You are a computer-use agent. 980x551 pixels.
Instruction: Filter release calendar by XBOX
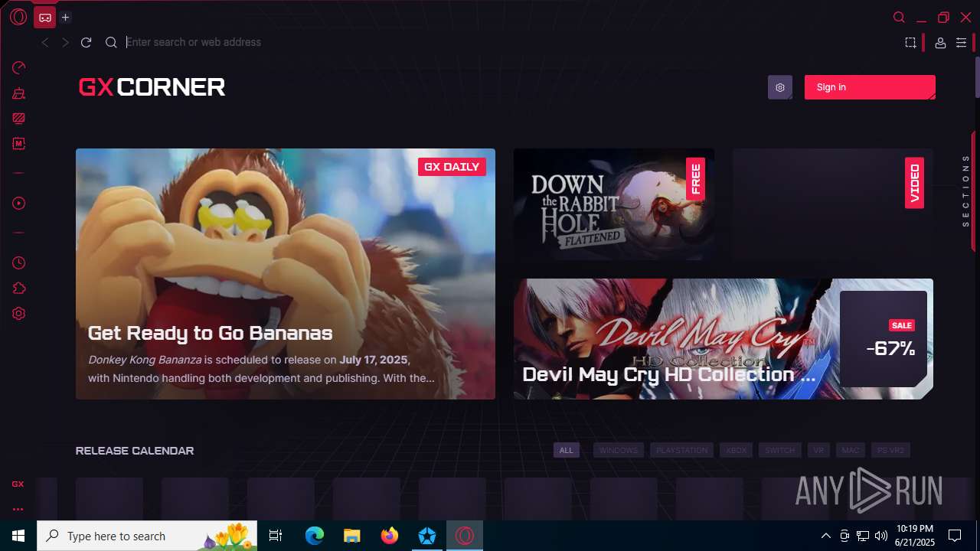[x=737, y=450]
